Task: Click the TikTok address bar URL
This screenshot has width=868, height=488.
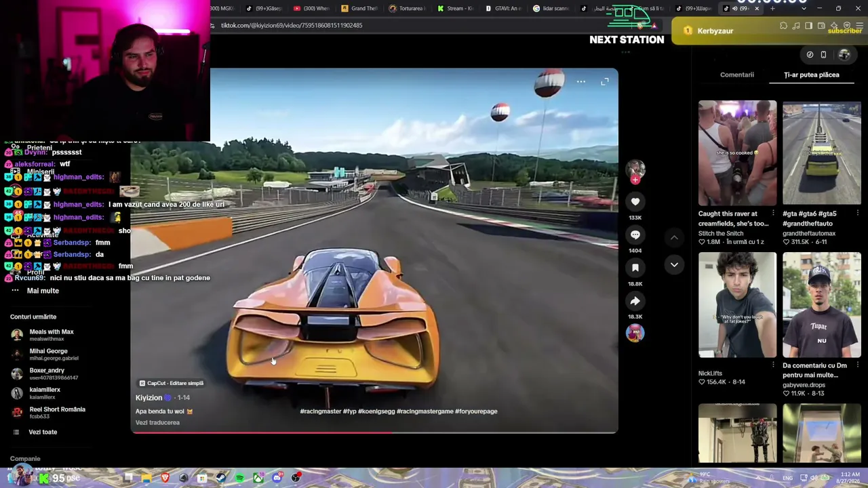Action: [x=292, y=25]
